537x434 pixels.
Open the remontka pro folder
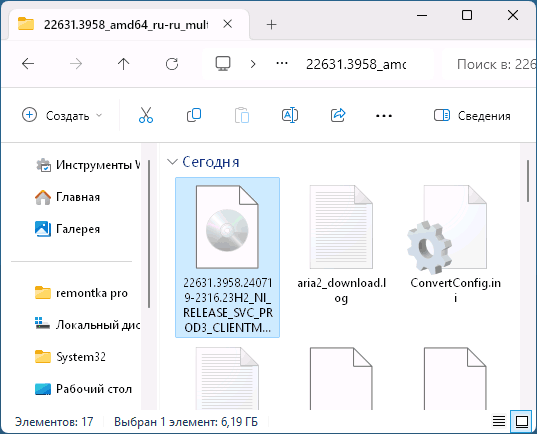click(x=82, y=293)
